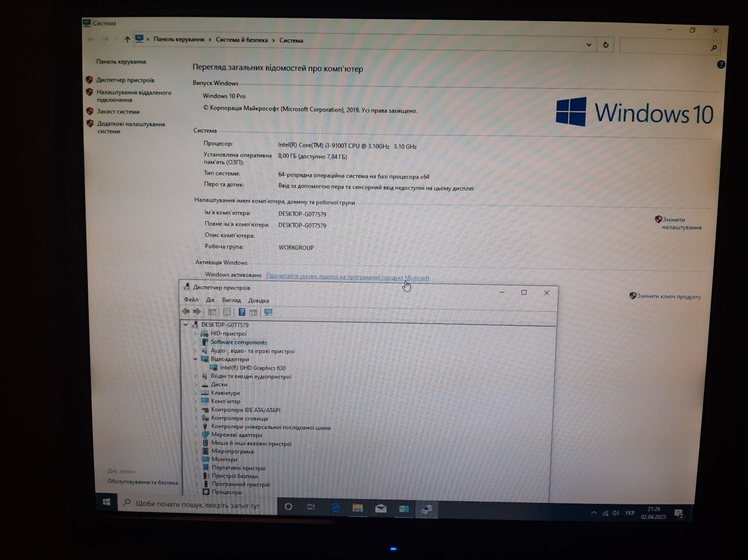Viewport: 748px width, 560px height.
Task: Open Обслуговування та безпека link
Action: (x=143, y=482)
